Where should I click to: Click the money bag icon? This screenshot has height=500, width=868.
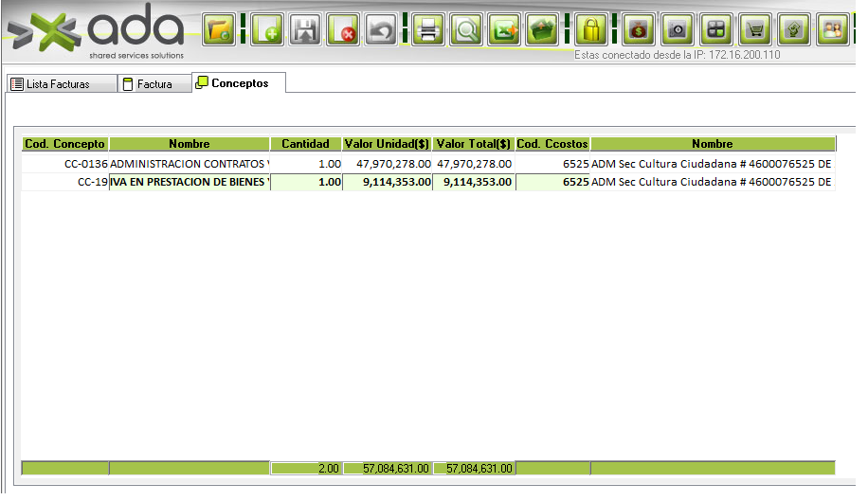(x=639, y=29)
